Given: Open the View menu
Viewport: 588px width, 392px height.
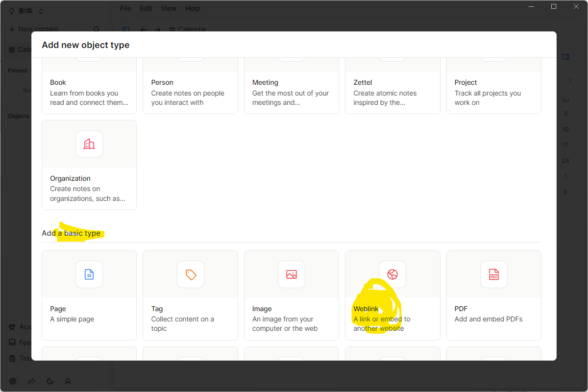Looking at the screenshot, I should point(169,8).
